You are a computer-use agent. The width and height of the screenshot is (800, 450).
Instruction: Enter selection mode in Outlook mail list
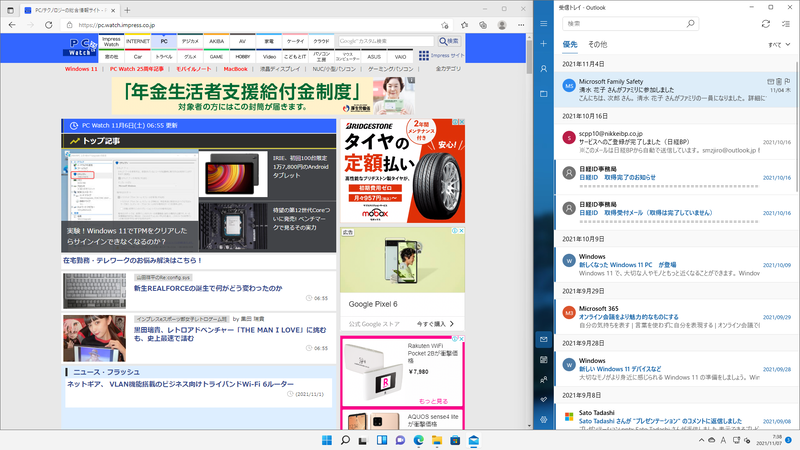coord(786,23)
